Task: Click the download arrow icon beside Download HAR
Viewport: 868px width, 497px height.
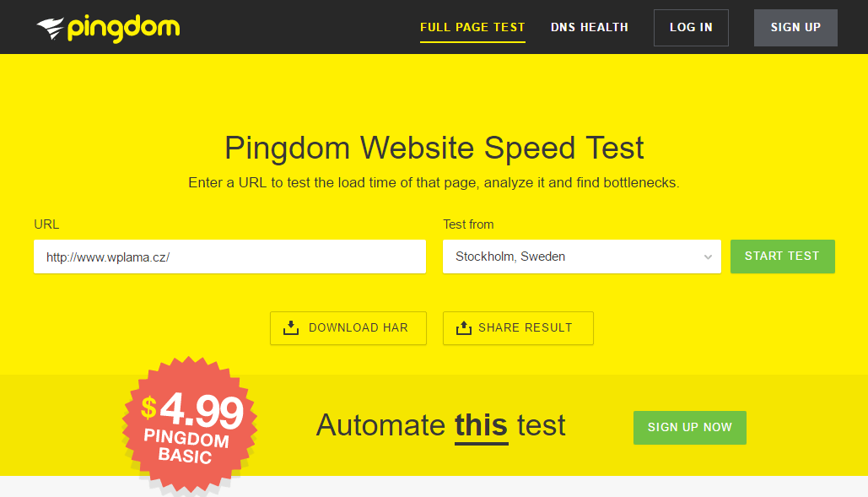Action: (x=291, y=327)
